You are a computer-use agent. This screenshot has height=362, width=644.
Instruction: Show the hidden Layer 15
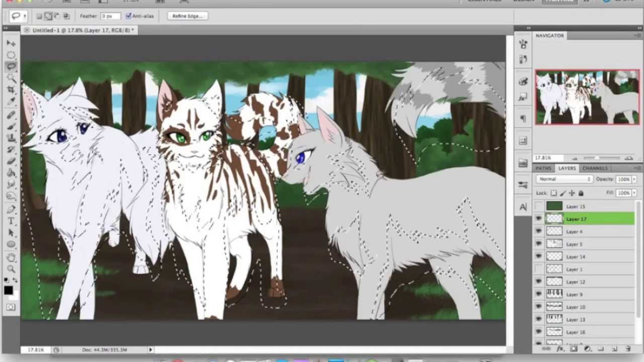click(x=539, y=206)
